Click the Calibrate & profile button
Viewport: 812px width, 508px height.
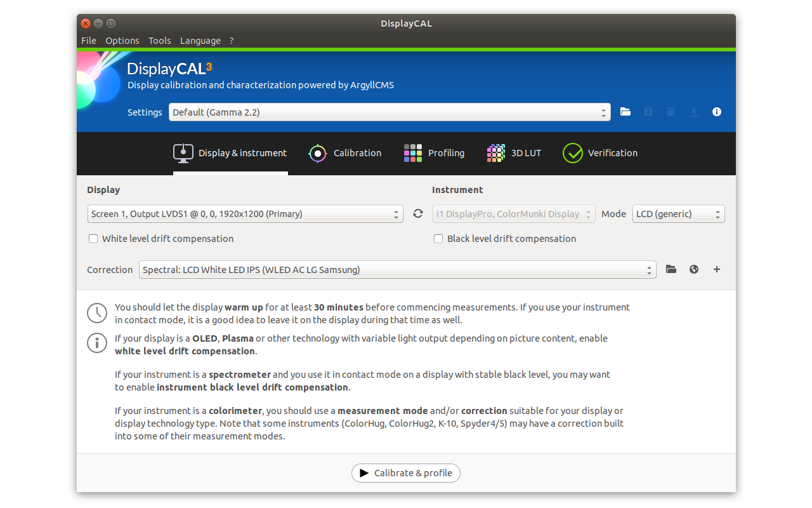point(406,473)
